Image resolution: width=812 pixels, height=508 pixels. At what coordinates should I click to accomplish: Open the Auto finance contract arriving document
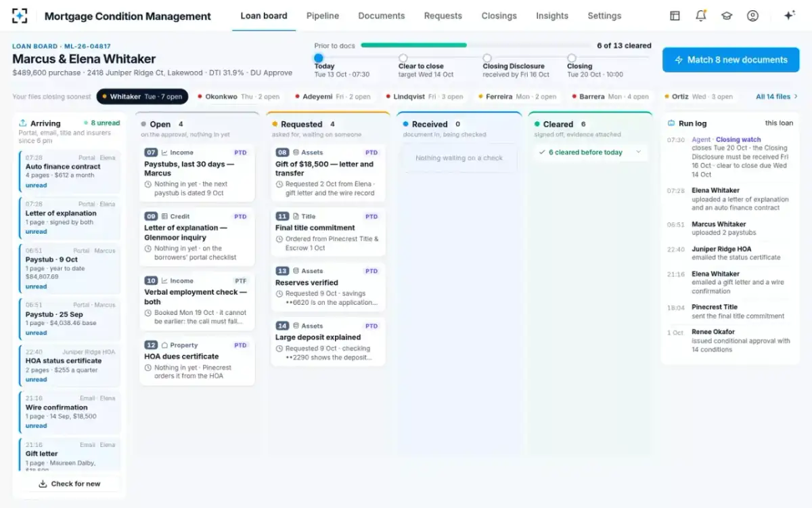[70, 172]
